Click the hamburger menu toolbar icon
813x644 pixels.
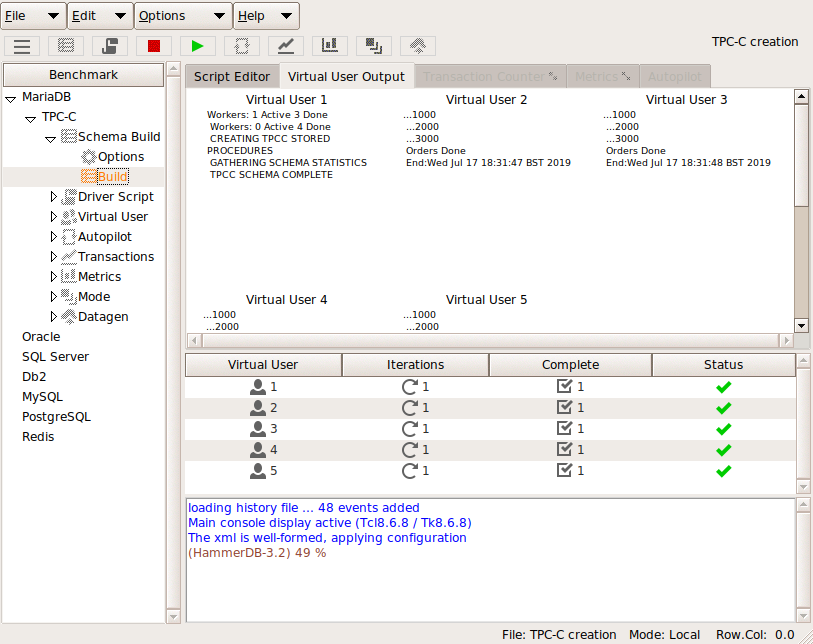(22, 46)
